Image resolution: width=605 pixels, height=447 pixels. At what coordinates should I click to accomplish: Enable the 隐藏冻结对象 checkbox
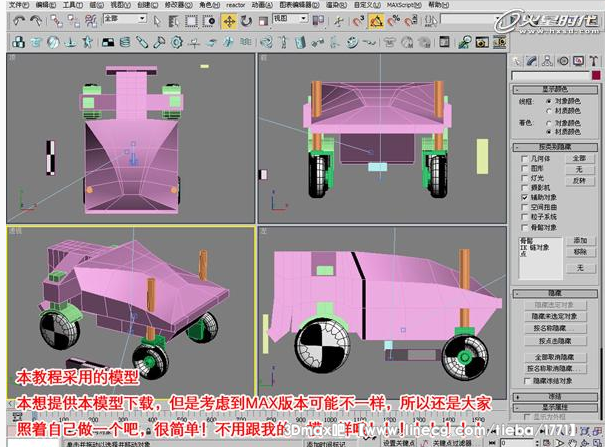527,381
